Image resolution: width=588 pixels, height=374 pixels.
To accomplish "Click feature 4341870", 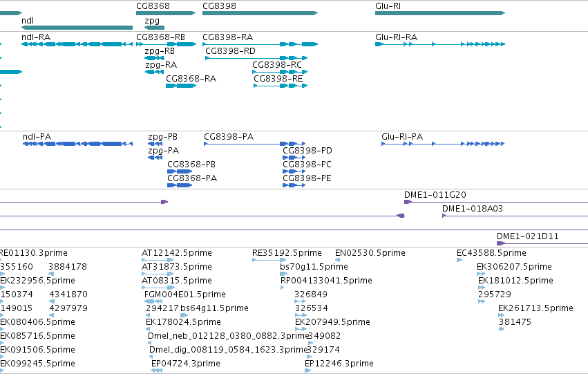I will point(68,295).
